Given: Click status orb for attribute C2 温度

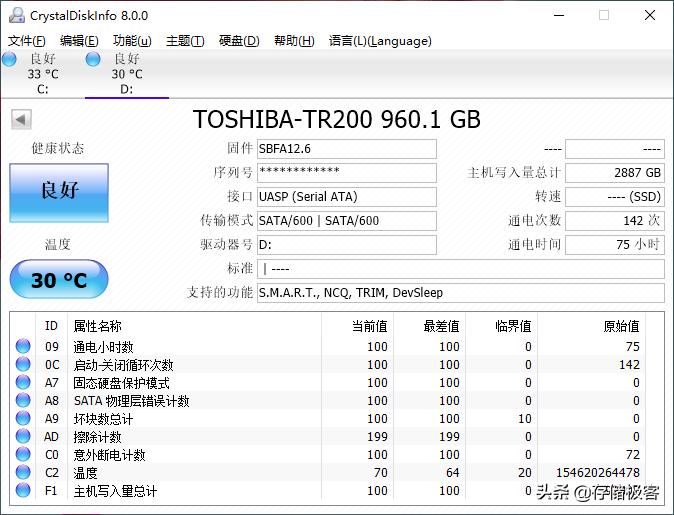Looking at the screenshot, I should [x=23, y=472].
